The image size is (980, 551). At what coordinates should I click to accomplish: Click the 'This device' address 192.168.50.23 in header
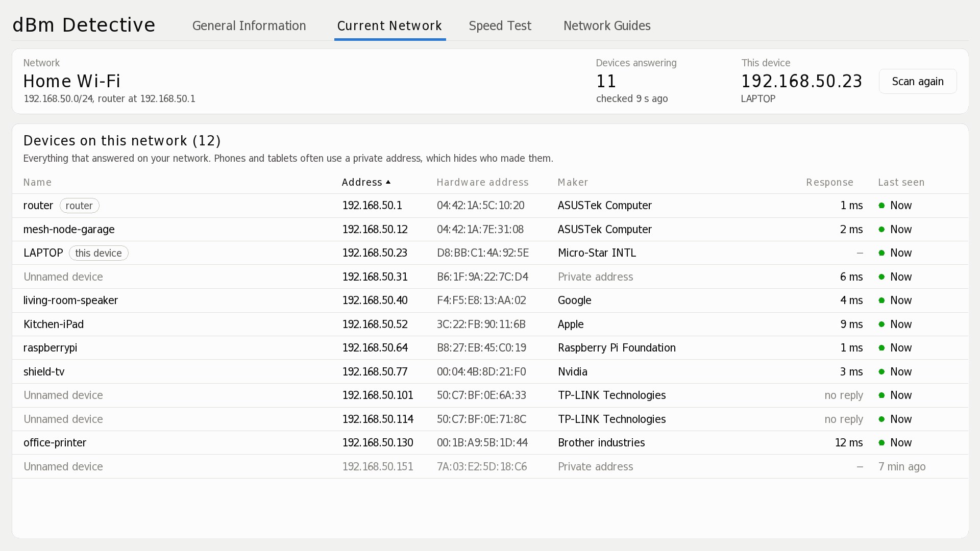click(x=801, y=82)
